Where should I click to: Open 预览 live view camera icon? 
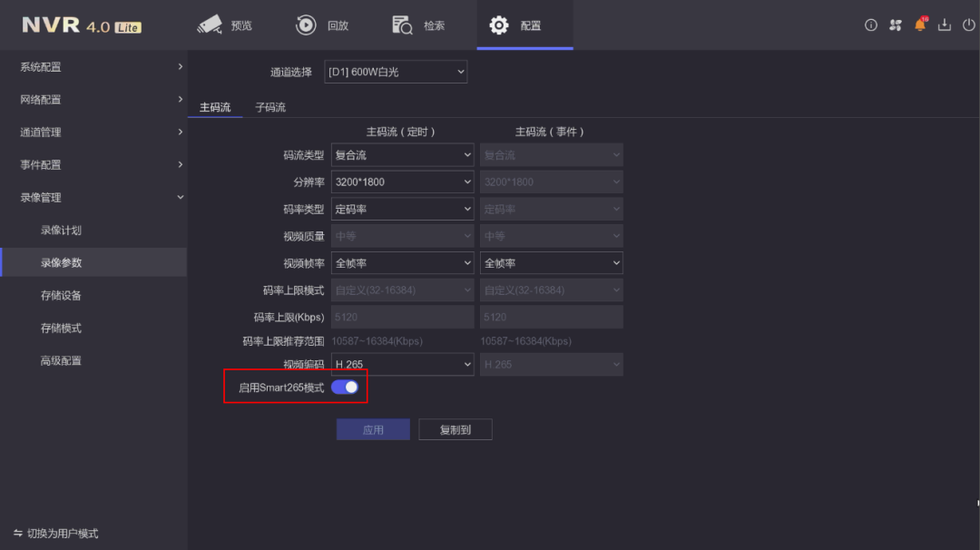(x=210, y=25)
